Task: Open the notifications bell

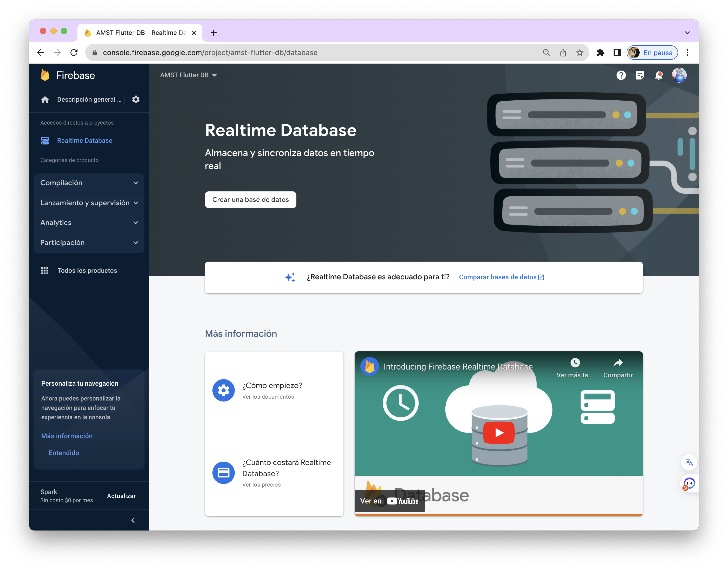Action: pyautogui.click(x=659, y=75)
